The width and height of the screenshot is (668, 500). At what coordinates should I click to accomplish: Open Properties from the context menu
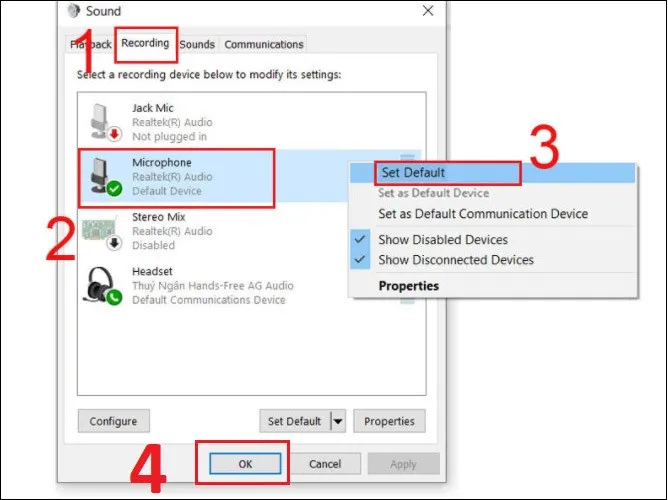[x=408, y=286]
